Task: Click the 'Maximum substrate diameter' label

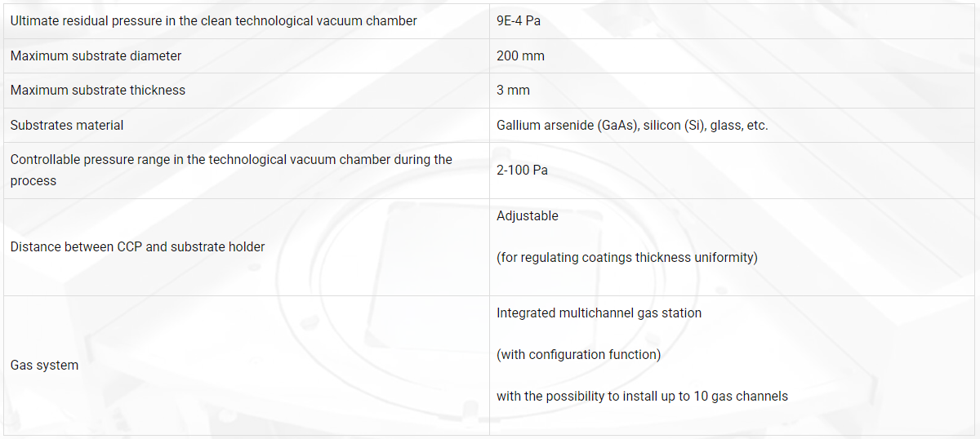Action: [x=96, y=56]
